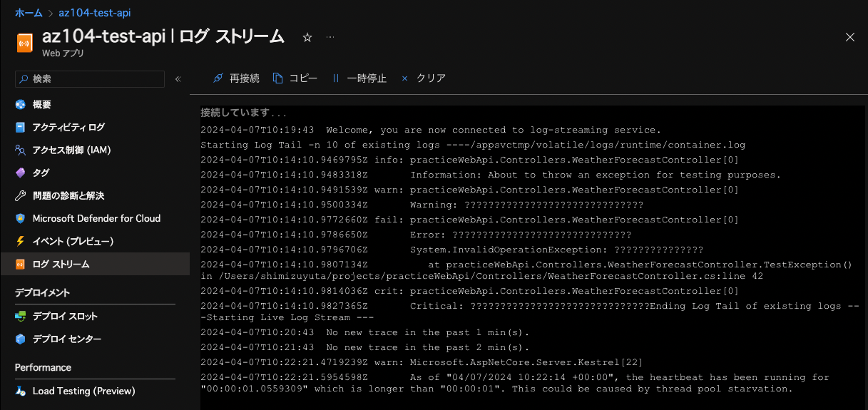The width and height of the screenshot is (868, 410).
Task: Click the アクセス制御 (IAM) people icon
Action: pyautogui.click(x=21, y=150)
